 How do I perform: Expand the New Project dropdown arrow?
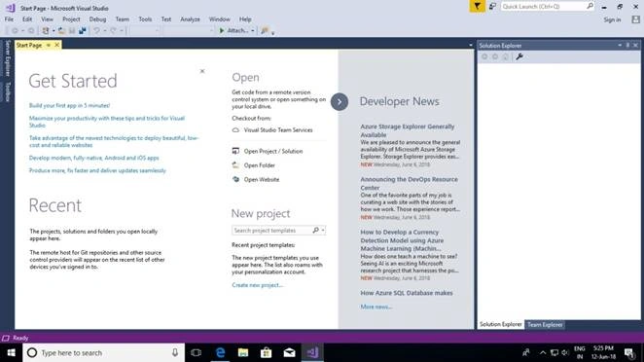coord(54,31)
